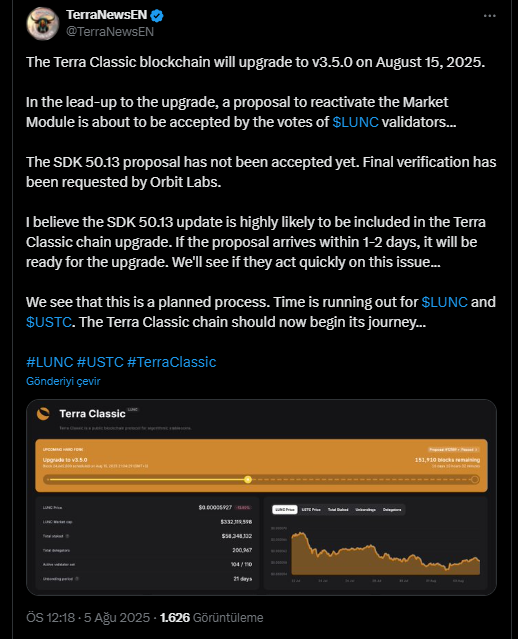Select the LUNC Price chart tab
Viewport: 518px width, 639px height.
284,509
